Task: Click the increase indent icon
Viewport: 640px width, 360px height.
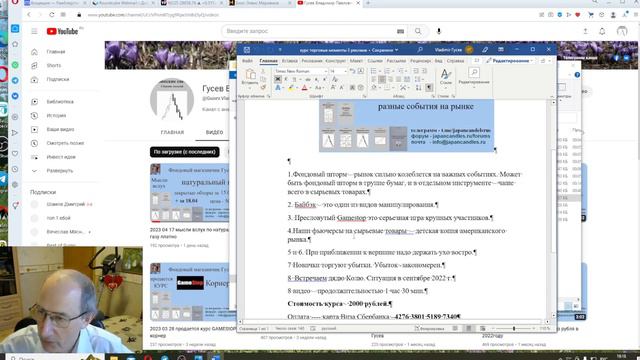Action: point(424,71)
